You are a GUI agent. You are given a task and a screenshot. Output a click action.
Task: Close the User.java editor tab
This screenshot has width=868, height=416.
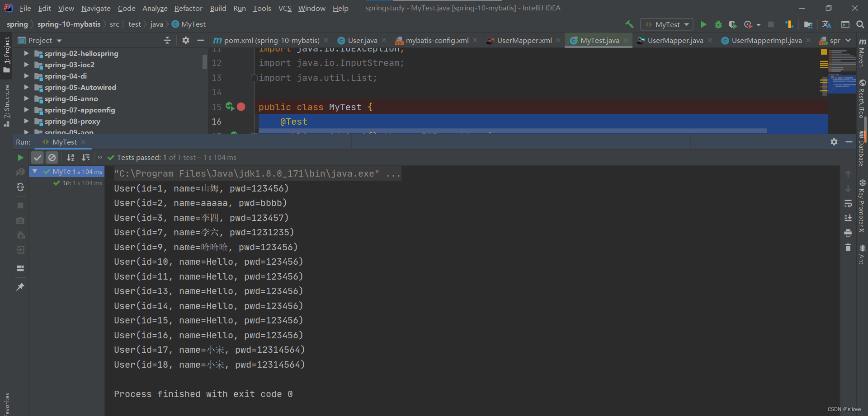point(384,40)
